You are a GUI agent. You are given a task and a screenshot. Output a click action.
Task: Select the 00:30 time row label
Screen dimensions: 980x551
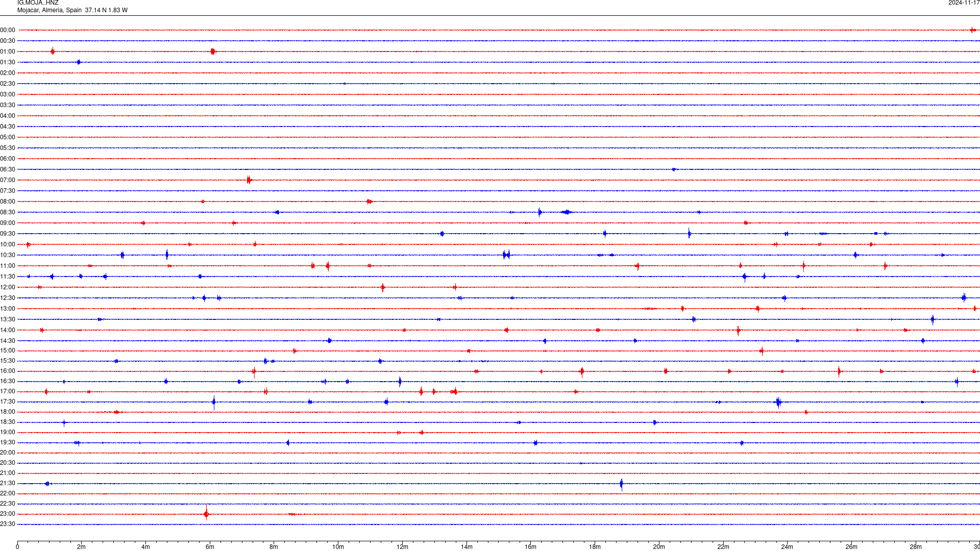pos(8,41)
